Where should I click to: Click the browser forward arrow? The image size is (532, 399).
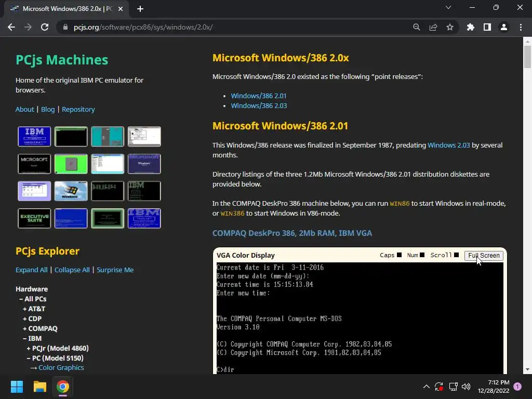(x=28, y=27)
